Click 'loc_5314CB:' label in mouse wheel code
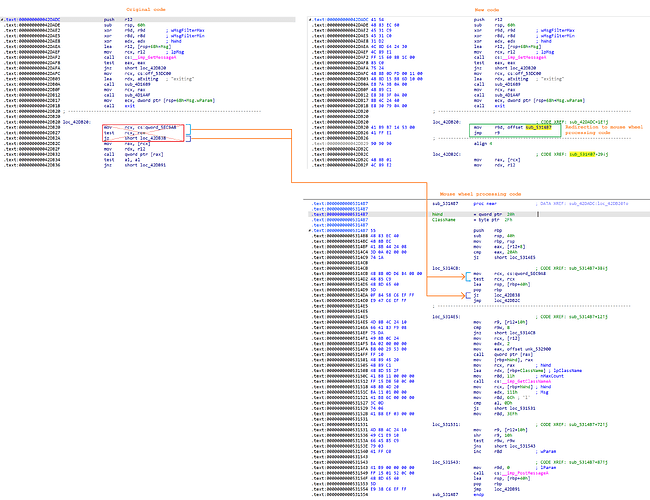This screenshot has height=500, width=650. pyautogui.click(x=446, y=268)
